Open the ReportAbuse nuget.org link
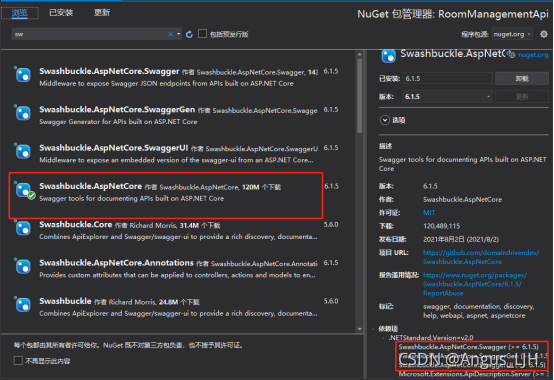554x380 pixels. (475, 284)
